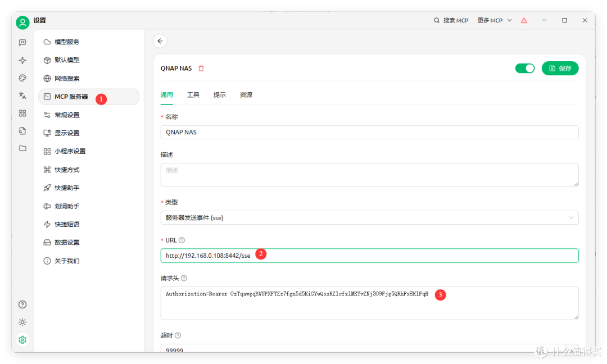
Task: Open 划词助手 settings
Action: [89, 206]
